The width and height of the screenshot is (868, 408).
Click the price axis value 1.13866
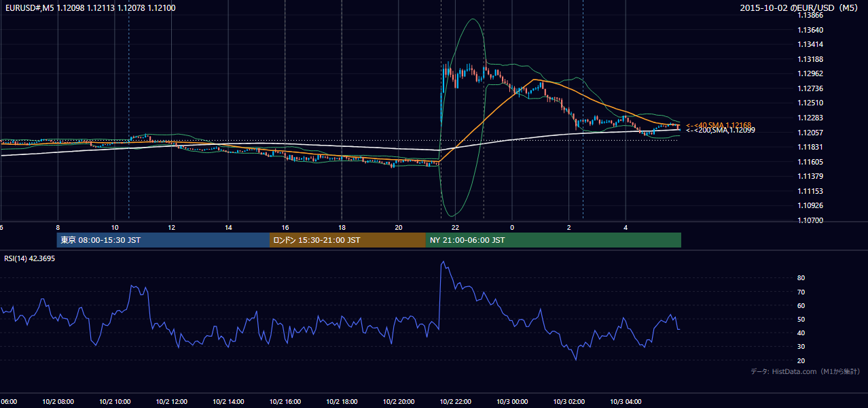coord(810,15)
